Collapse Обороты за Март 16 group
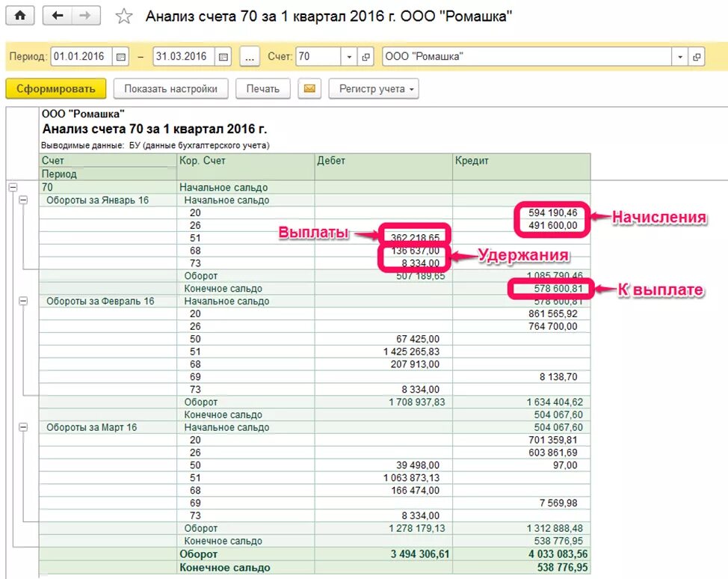The width and height of the screenshot is (728, 579). [23, 426]
